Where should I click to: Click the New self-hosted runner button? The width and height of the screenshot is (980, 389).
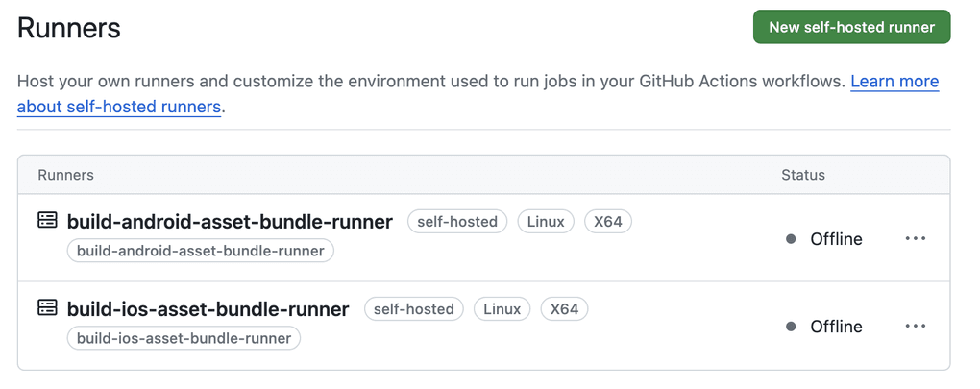coord(851,27)
